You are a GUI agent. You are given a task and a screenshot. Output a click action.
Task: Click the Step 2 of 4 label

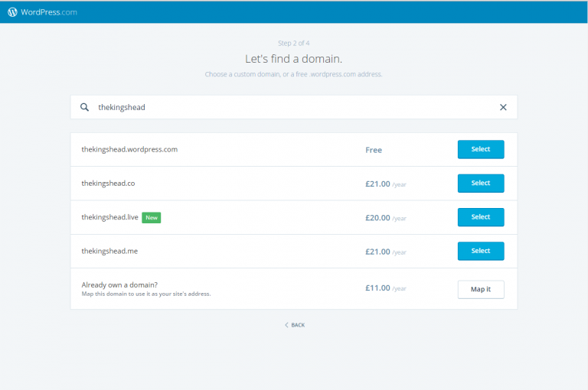click(x=294, y=43)
